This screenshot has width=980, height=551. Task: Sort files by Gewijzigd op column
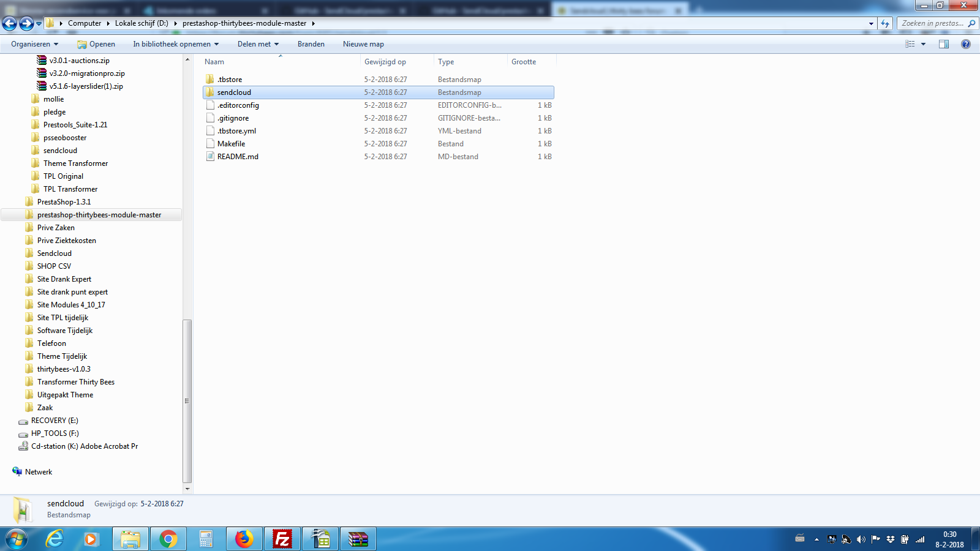[x=385, y=62]
